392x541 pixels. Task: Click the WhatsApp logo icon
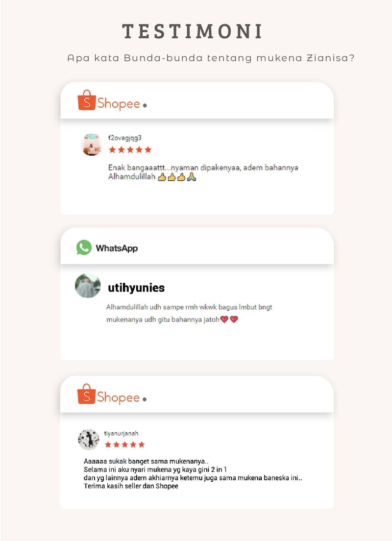tap(84, 247)
